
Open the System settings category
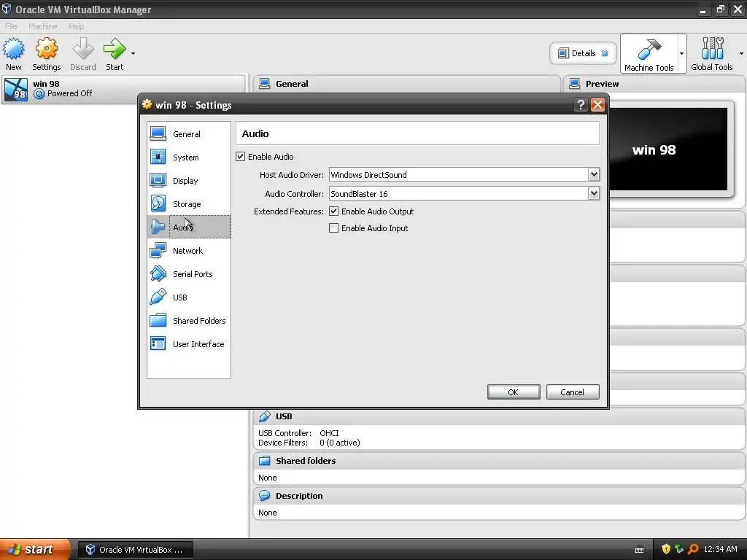tap(189, 157)
